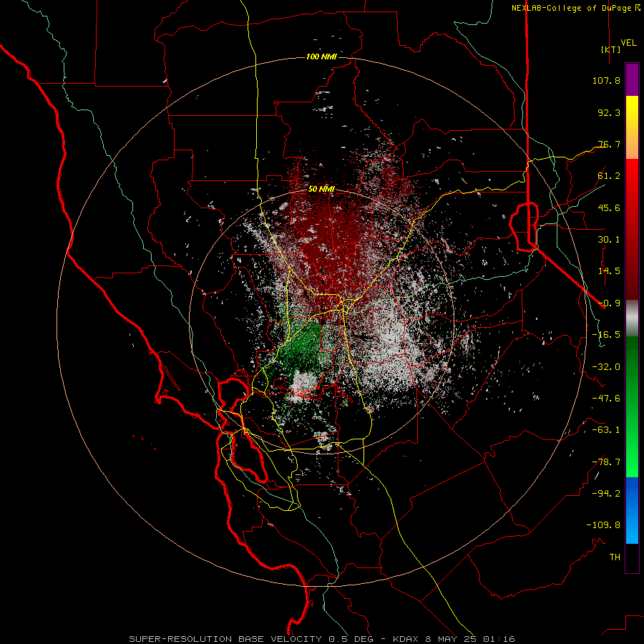644x644 pixels.
Task: Click the VEL legend title
Action: (x=628, y=43)
